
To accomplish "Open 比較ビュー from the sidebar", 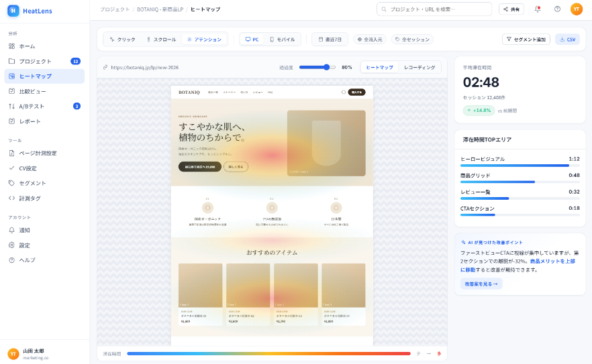I will (x=44, y=91).
